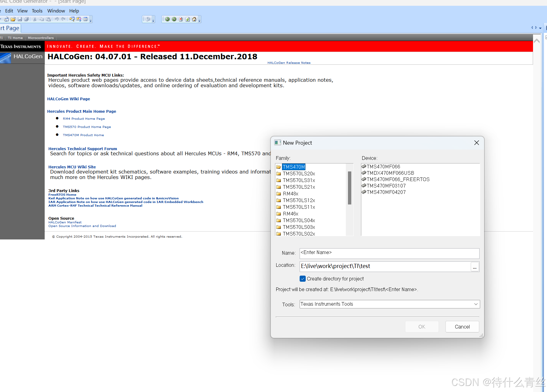Open the Tools dropdown in New Project
The width and height of the screenshot is (547, 392).
[x=390, y=304]
